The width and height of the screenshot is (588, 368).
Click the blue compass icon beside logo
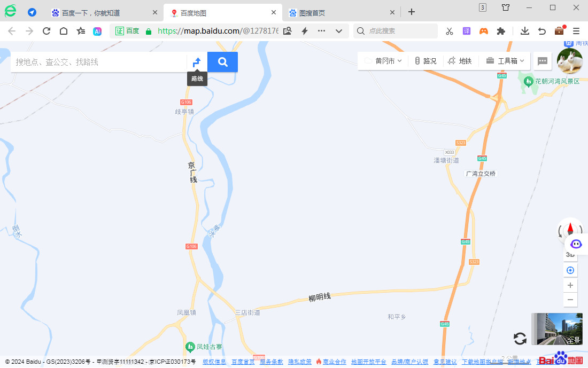click(32, 12)
